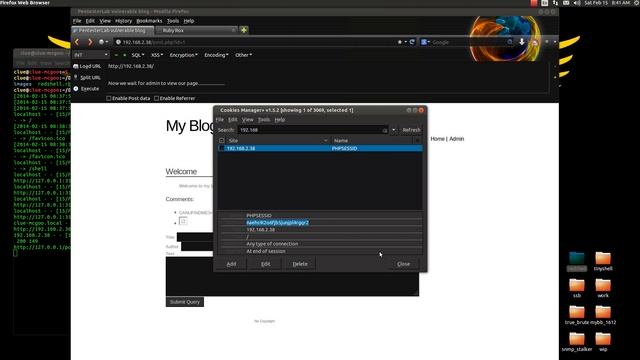
Task: Toggle select-all checkbox in cookie list header
Action: 222,140
